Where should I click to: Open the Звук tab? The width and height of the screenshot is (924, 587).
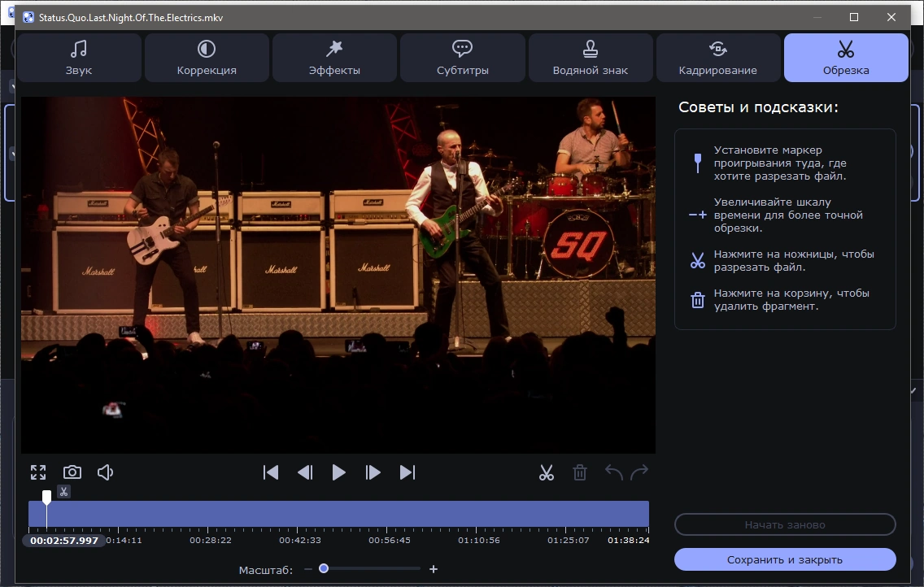[79, 58]
